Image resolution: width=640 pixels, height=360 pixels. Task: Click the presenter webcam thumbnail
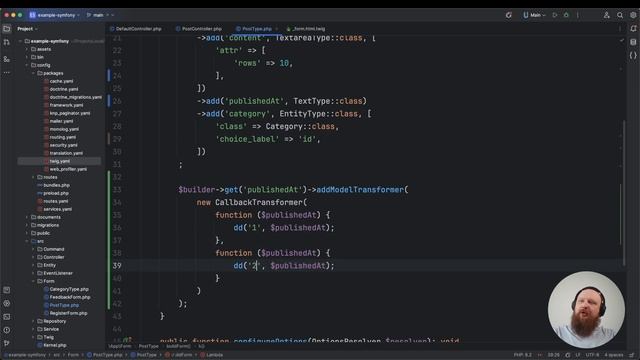(x=586, y=310)
